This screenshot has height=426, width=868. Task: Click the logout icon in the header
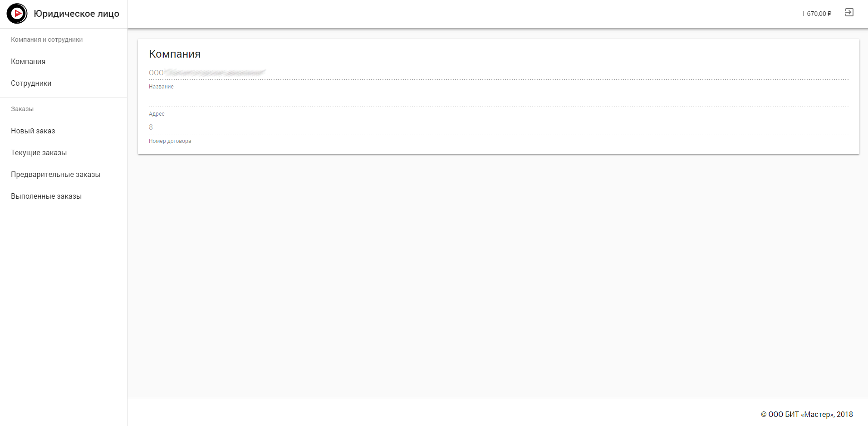point(849,13)
